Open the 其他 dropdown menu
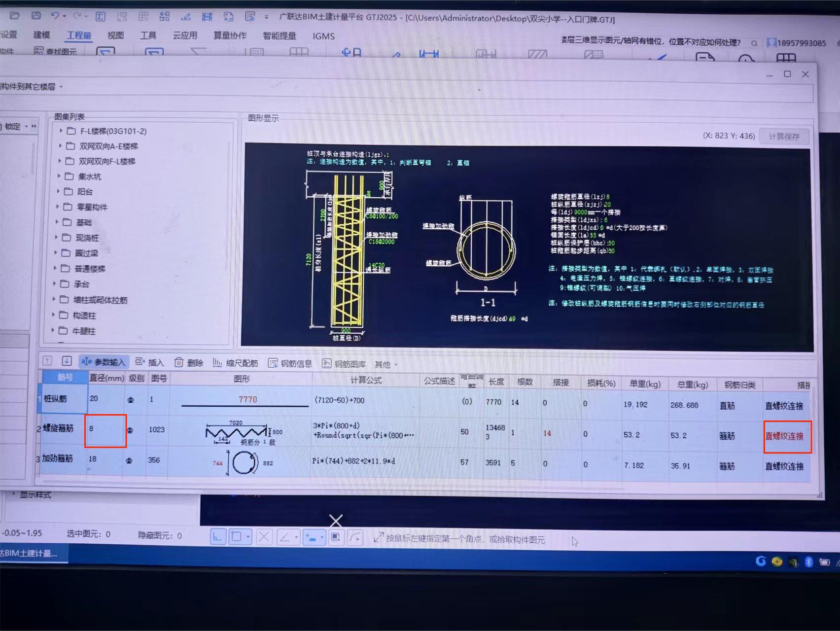Screen dimensions: 840x631 386,365
